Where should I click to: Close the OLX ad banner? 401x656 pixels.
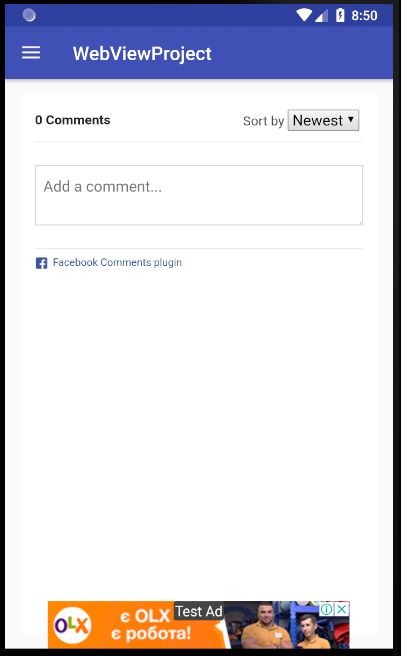342,609
